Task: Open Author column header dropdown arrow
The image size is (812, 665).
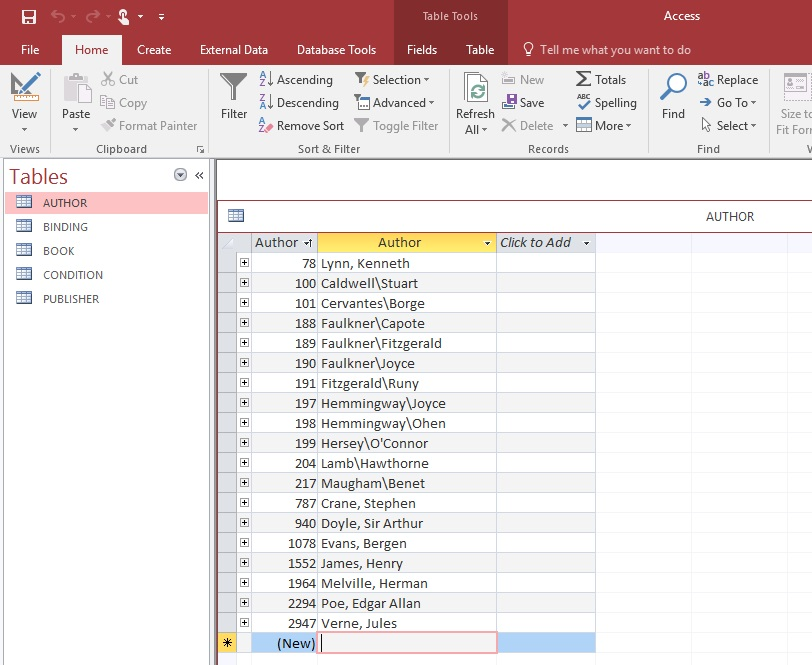Action: 487,243
